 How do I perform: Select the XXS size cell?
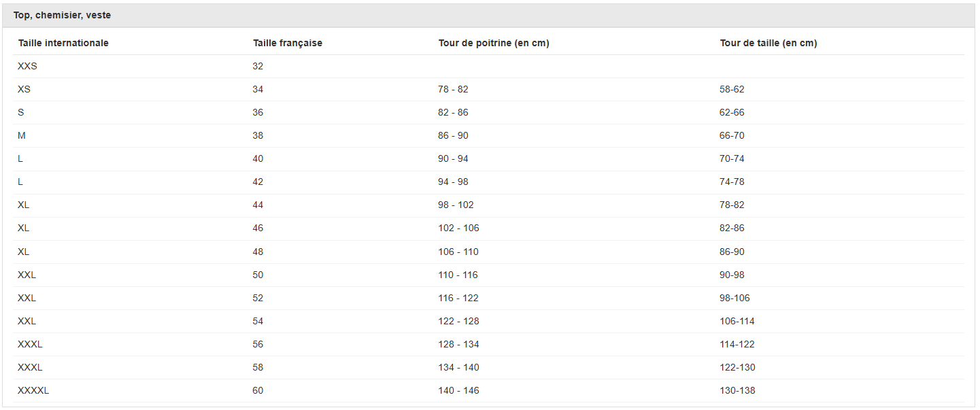(28, 66)
